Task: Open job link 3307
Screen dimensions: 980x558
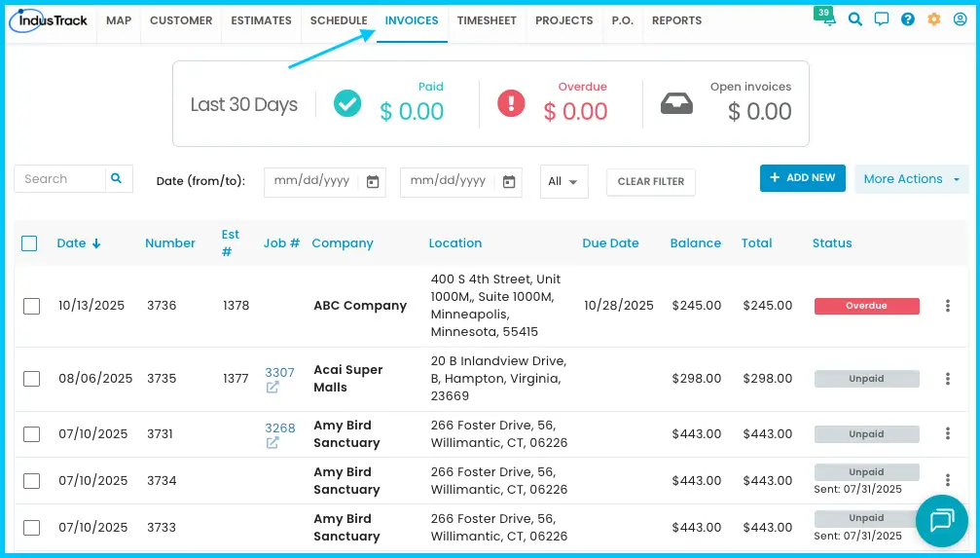Action: click(x=279, y=373)
